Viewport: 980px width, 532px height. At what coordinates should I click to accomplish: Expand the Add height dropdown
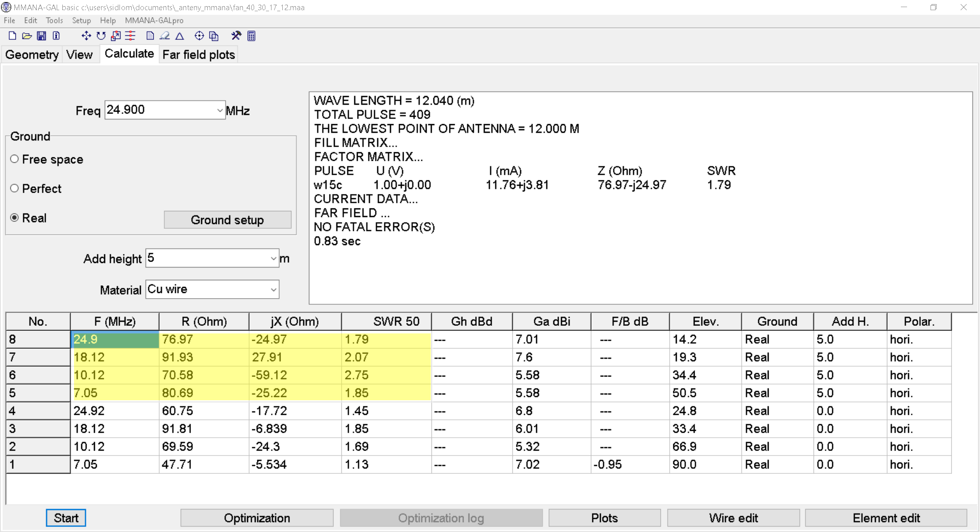pyautogui.click(x=274, y=259)
